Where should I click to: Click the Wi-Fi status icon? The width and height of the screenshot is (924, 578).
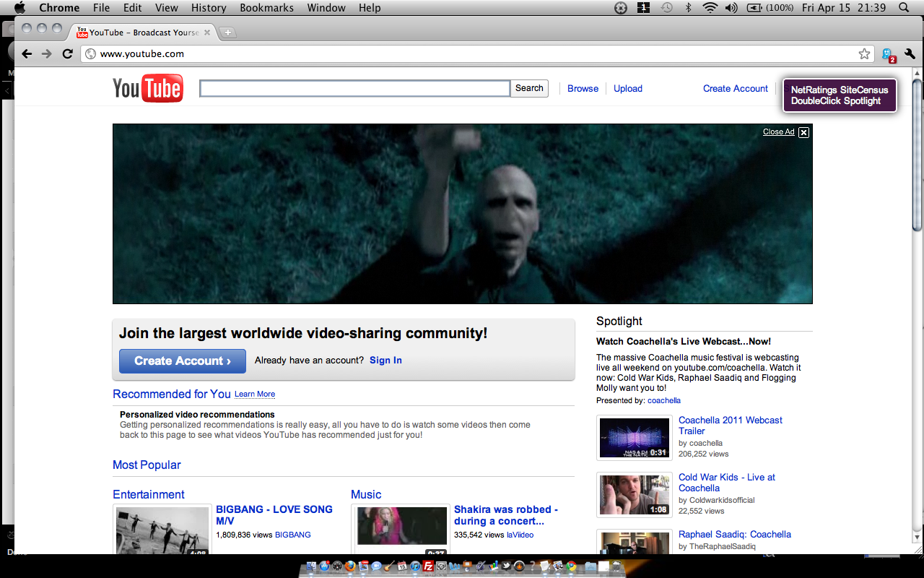pyautogui.click(x=710, y=8)
